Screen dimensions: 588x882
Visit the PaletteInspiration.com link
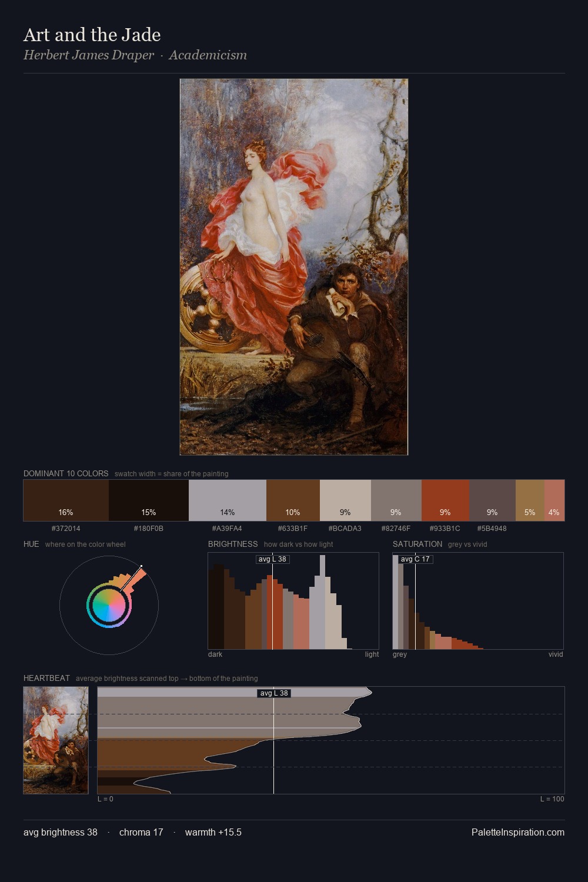tap(518, 832)
